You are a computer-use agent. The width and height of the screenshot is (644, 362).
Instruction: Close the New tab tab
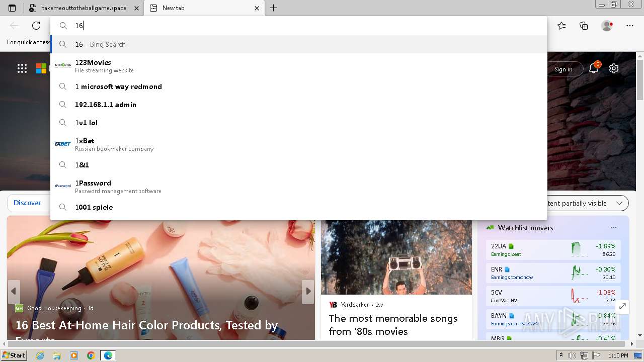[257, 8]
